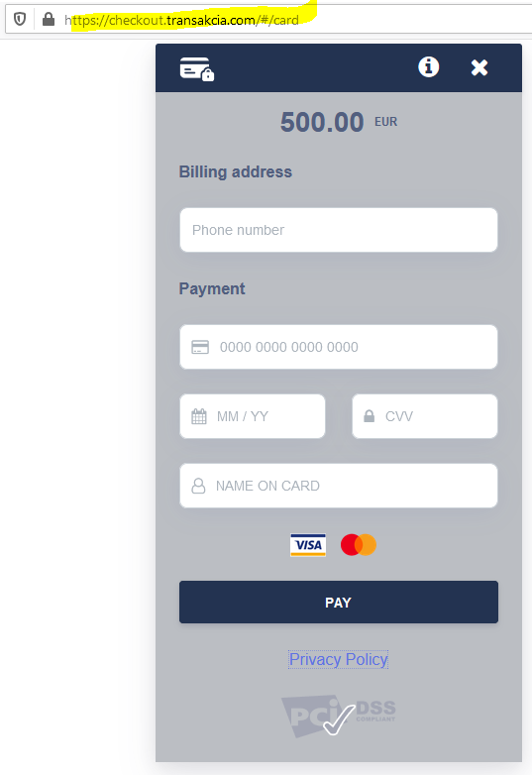Click the secure card icon in header
This screenshot has width=532, height=775.
196,68
